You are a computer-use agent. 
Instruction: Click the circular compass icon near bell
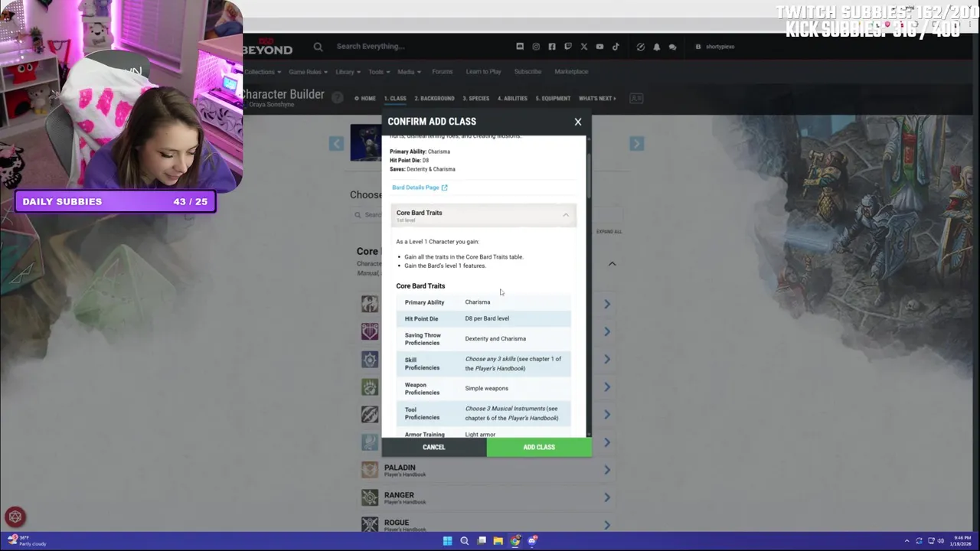pyautogui.click(x=641, y=47)
